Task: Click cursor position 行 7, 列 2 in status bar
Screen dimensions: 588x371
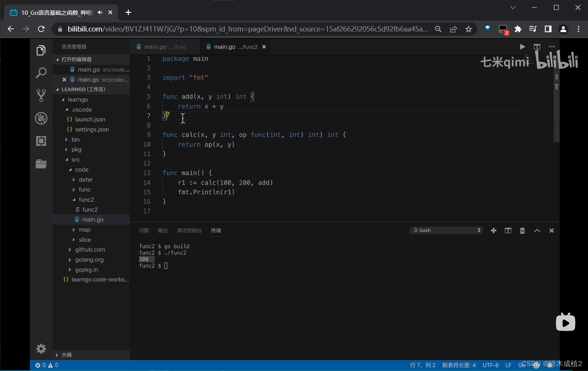Action: pyautogui.click(x=423, y=365)
